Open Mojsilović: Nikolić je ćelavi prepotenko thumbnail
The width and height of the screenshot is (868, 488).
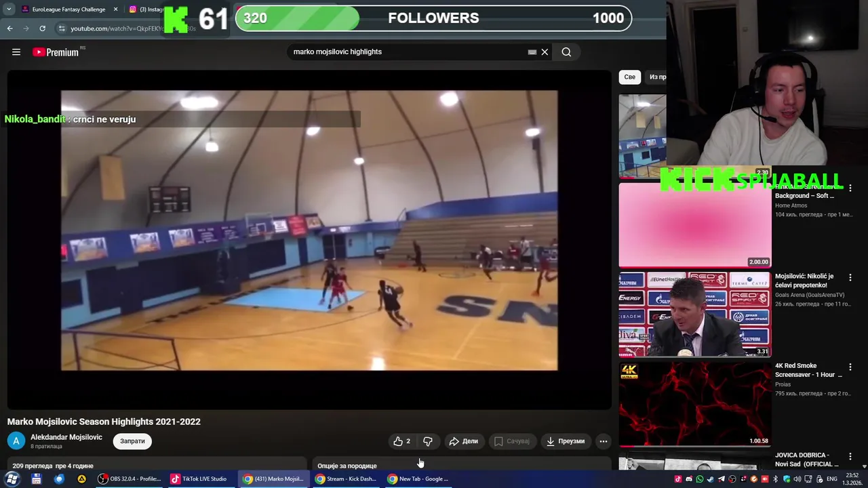(695, 315)
